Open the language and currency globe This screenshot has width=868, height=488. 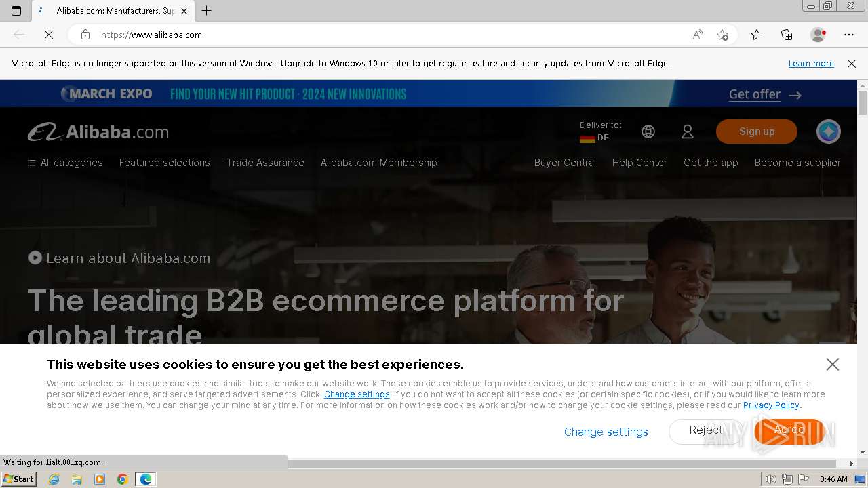coord(648,131)
